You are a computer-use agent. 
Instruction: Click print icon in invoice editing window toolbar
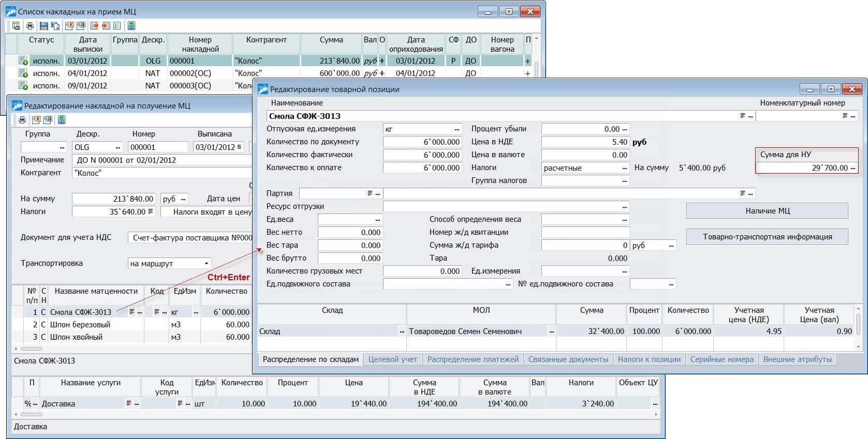pyautogui.click(x=22, y=120)
